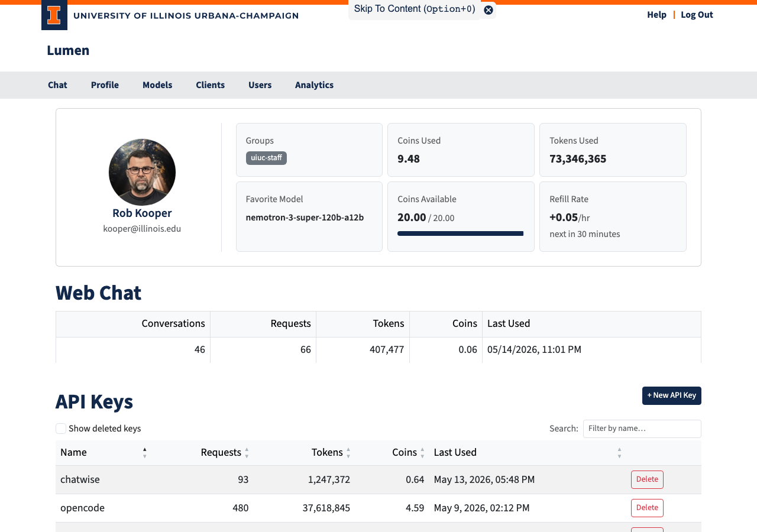This screenshot has height=532, width=757.
Task: Click the opencode tokens value 37,618,845
Action: [326, 508]
